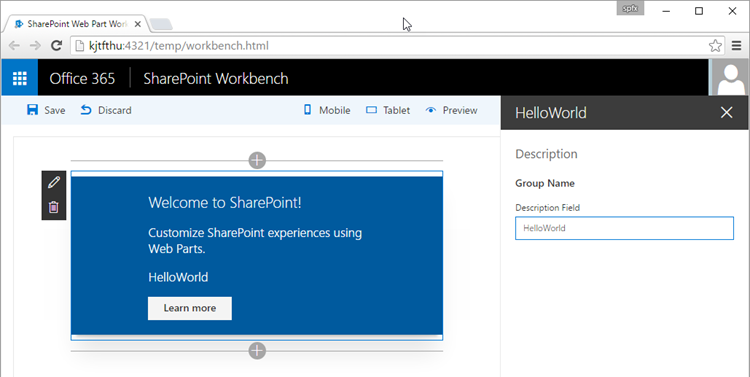
Task: Switch to Tablet preview
Action: 388,110
